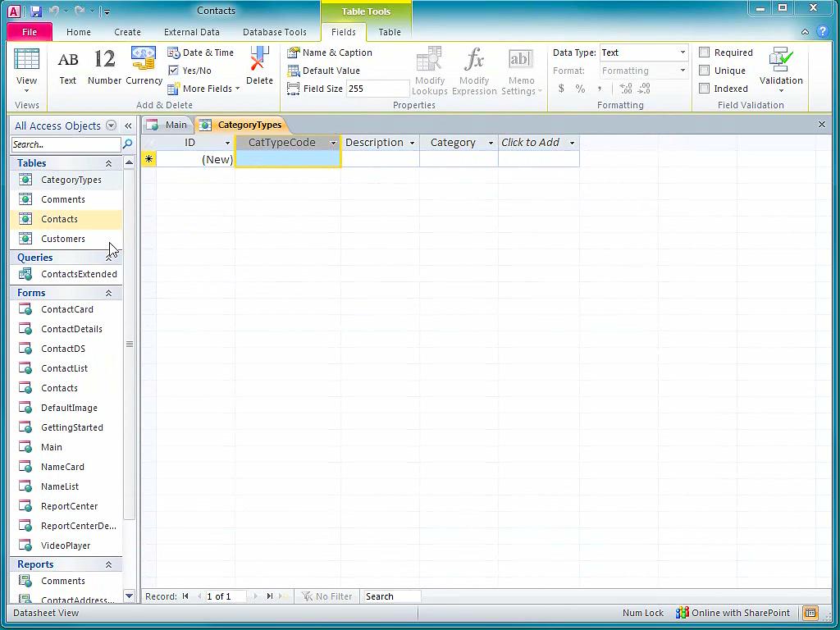Open Name & Caption properties
The image size is (840, 630).
(x=330, y=52)
